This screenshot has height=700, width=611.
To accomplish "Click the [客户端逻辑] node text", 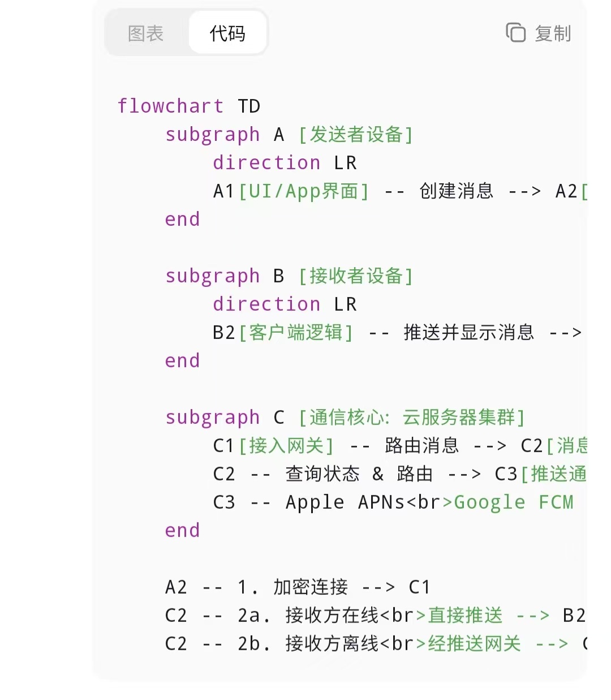I will [296, 333].
